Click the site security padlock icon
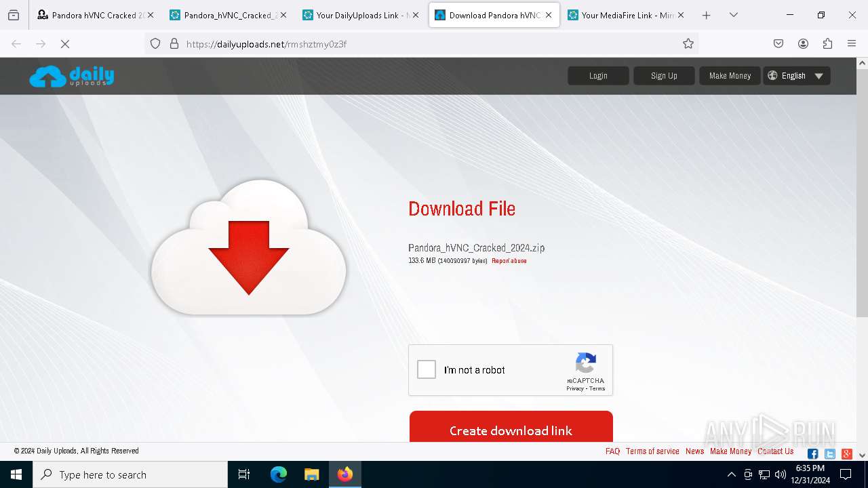This screenshot has height=488, width=868. coord(174,43)
